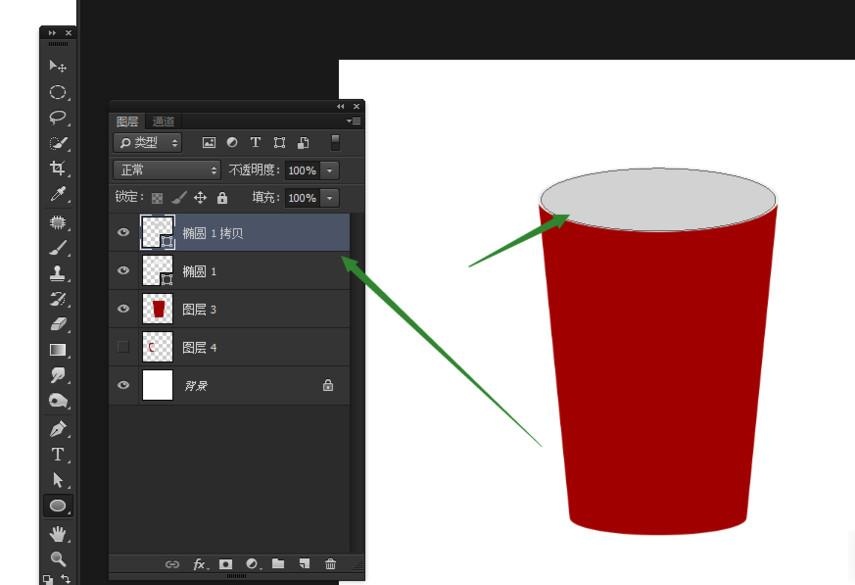Viewport: 855px width, 585px height.
Task: Select the 图层 3 layer name
Action: pyautogui.click(x=199, y=310)
